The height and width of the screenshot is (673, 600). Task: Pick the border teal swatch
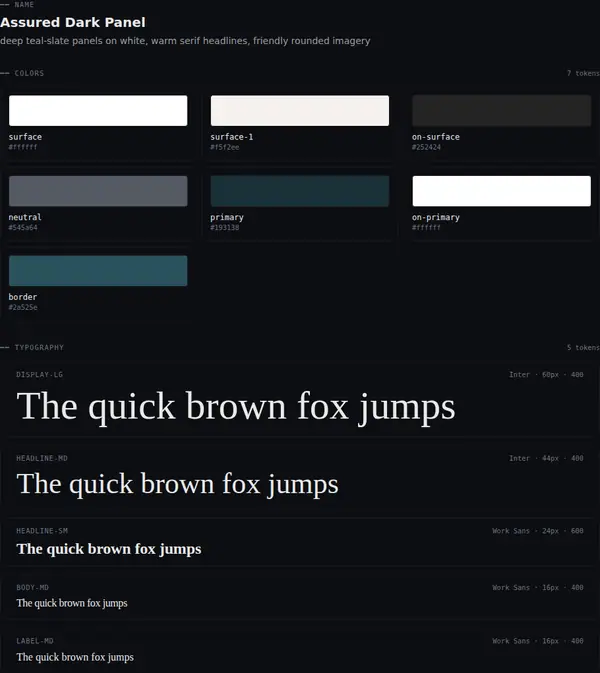[98, 271]
